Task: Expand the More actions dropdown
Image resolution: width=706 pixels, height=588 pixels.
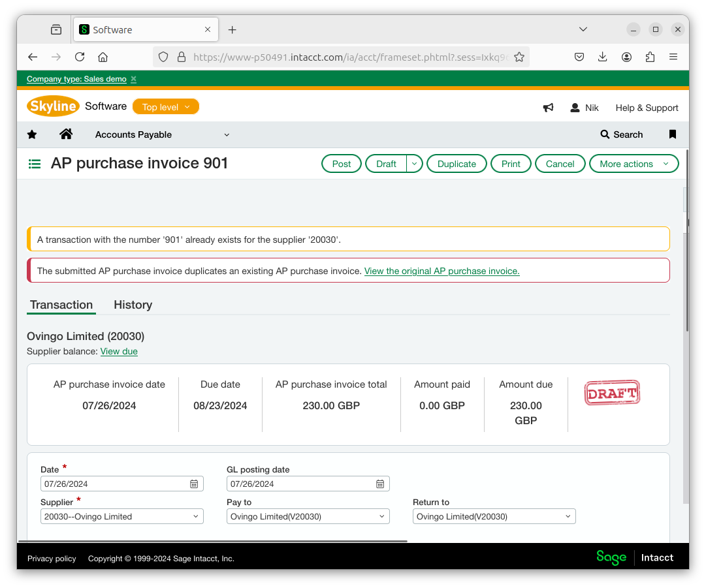Action: point(634,163)
